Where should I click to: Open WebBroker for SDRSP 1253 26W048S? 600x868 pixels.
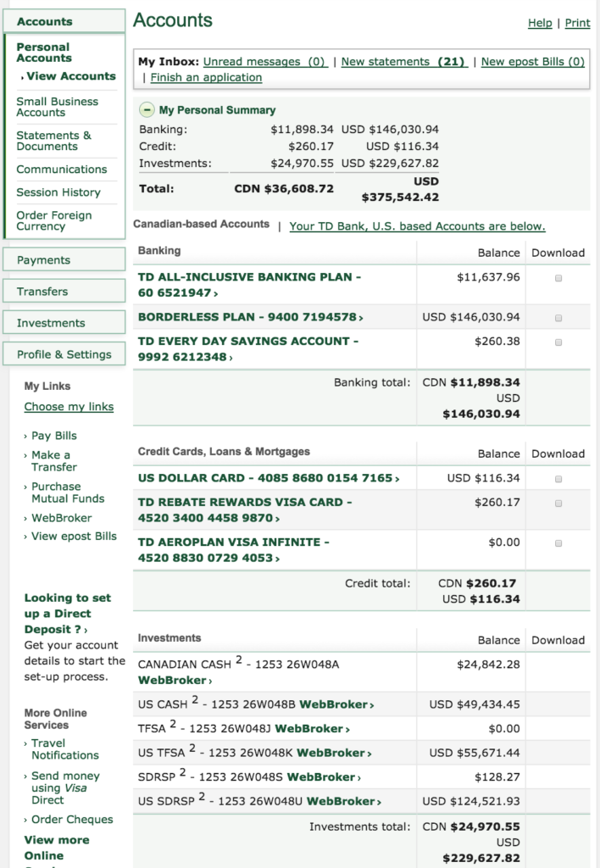pyautogui.click(x=324, y=777)
